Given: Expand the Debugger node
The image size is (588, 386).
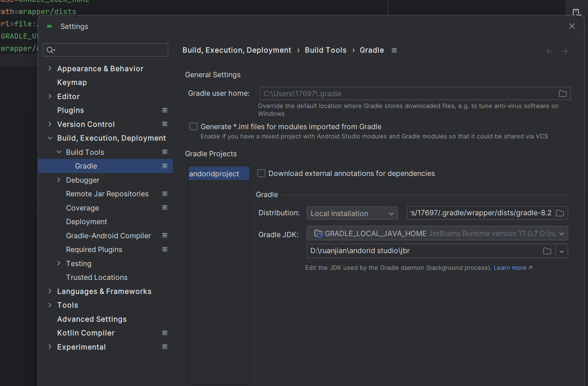Looking at the screenshot, I should point(59,180).
